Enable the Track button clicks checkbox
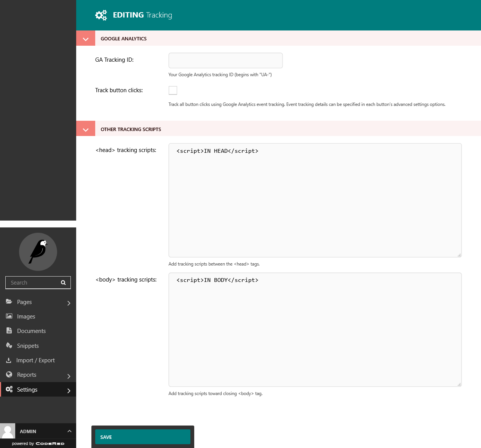481x448 pixels. [173, 90]
